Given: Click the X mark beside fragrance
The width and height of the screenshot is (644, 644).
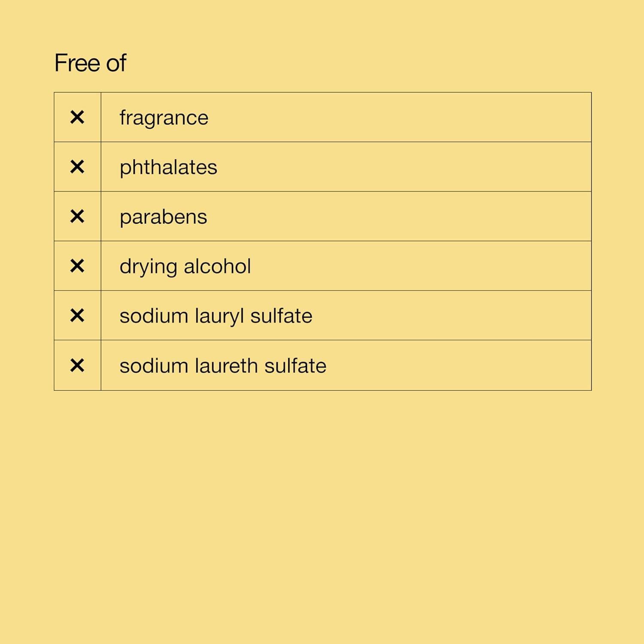Looking at the screenshot, I should point(77,117).
